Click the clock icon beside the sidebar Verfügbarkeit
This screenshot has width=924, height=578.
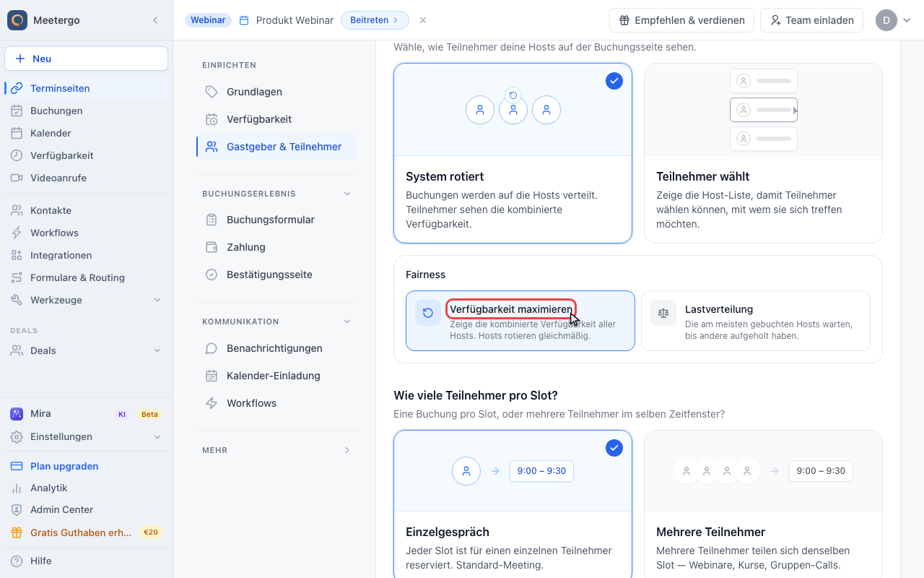click(x=17, y=155)
